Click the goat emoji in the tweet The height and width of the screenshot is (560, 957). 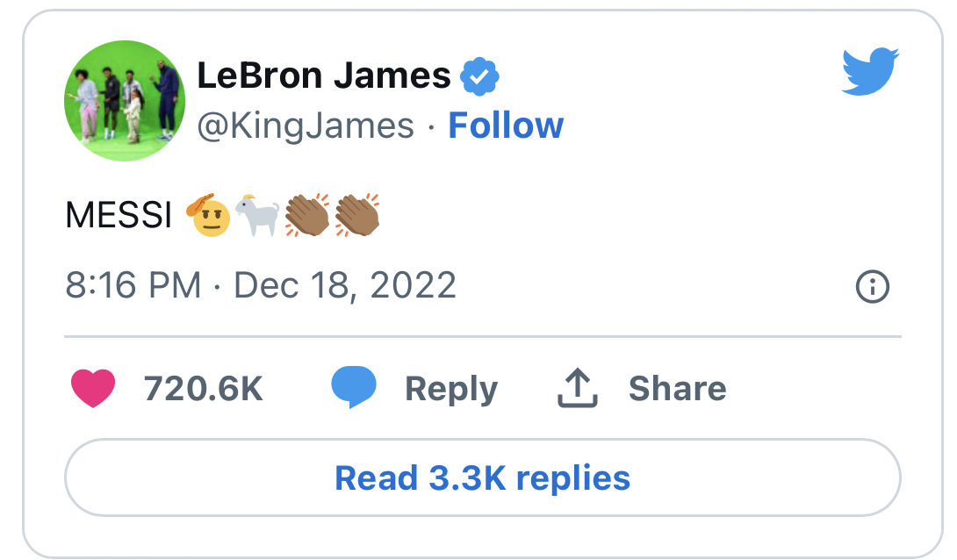tap(257, 215)
